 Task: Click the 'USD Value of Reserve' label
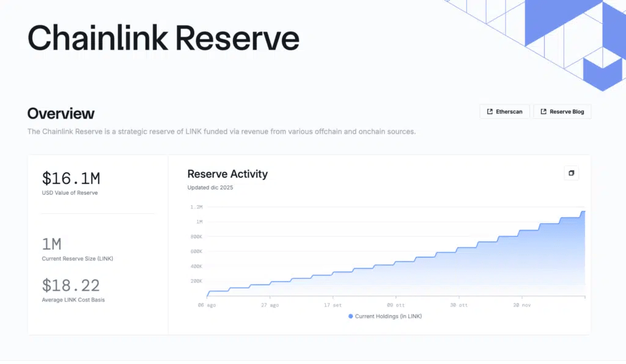coord(70,192)
